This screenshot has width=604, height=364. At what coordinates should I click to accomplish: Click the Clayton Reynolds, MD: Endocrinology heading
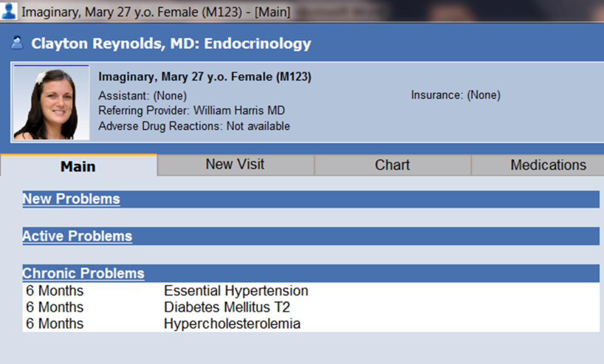pyautogui.click(x=171, y=43)
